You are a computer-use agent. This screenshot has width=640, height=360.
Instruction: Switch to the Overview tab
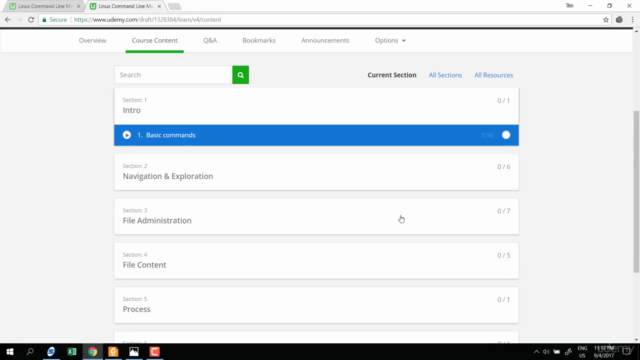(93, 40)
